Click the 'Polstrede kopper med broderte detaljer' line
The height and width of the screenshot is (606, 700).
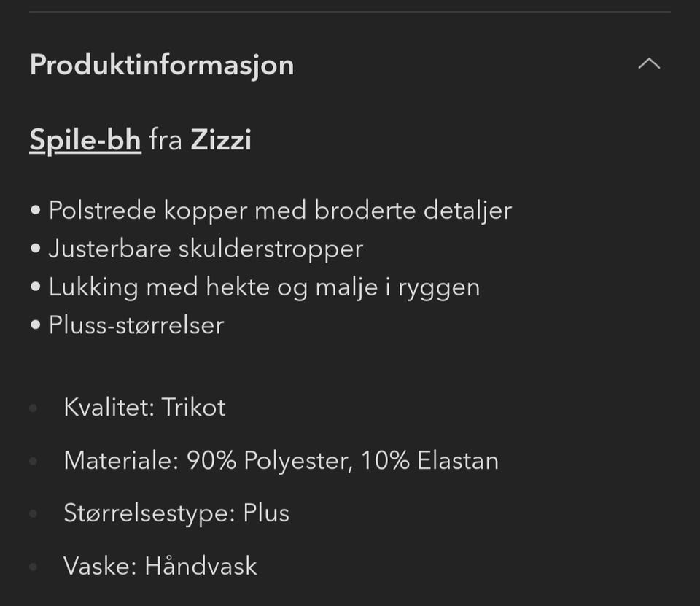pos(280,210)
